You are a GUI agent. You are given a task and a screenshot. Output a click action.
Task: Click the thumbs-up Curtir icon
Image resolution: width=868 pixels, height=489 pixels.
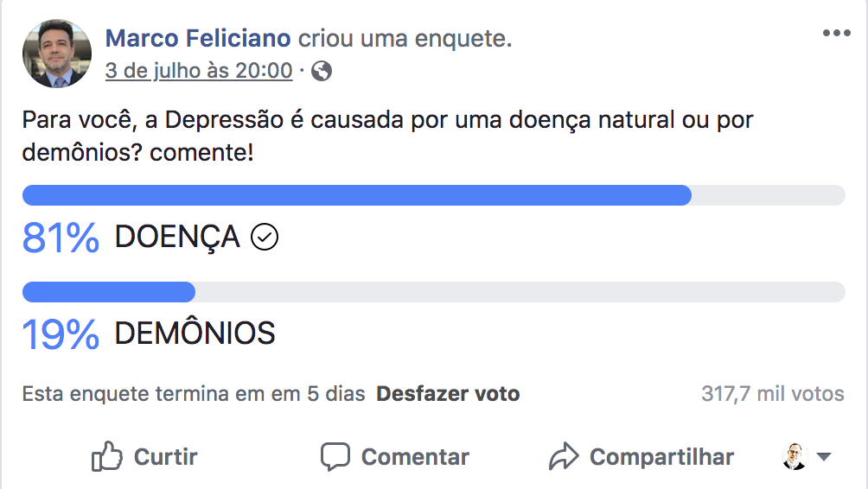106,456
